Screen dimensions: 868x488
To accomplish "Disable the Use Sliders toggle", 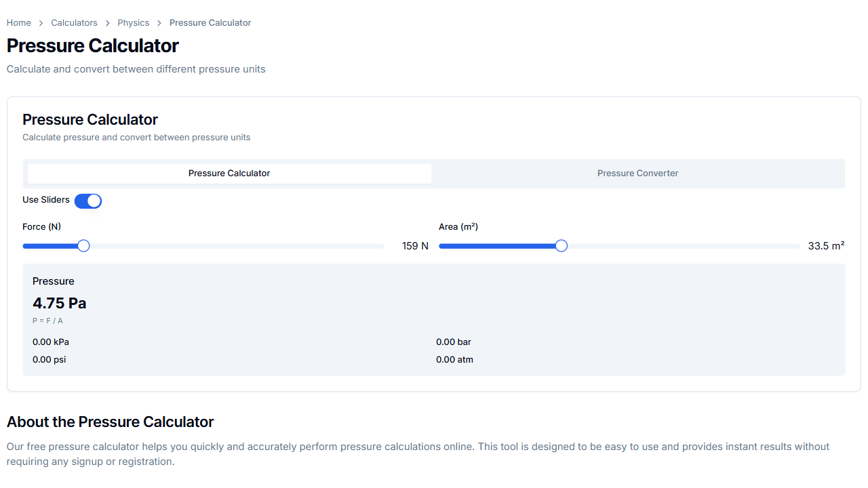I will (x=88, y=201).
